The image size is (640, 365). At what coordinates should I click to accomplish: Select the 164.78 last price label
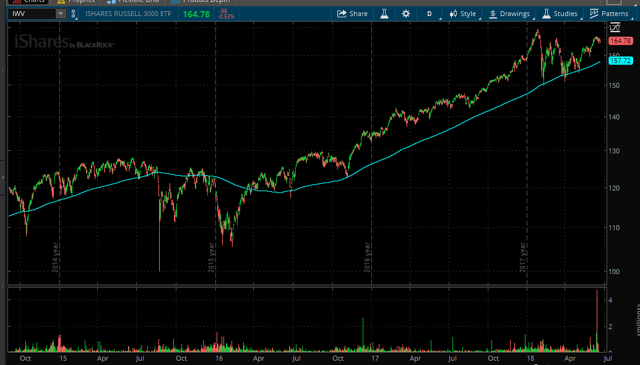point(620,41)
